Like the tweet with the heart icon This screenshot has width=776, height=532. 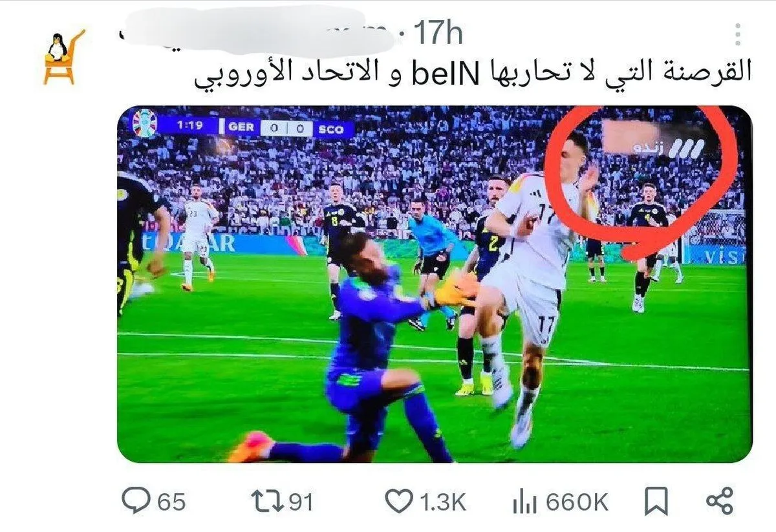click(398, 501)
